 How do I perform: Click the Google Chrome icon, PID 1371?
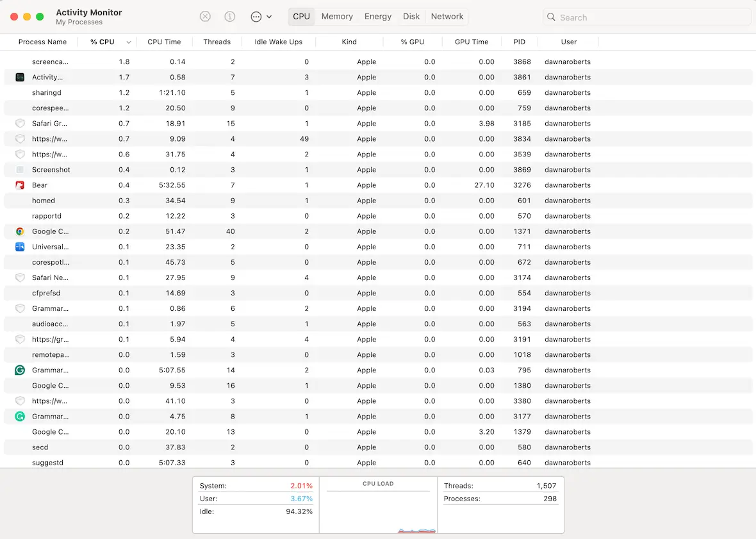coord(20,231)
